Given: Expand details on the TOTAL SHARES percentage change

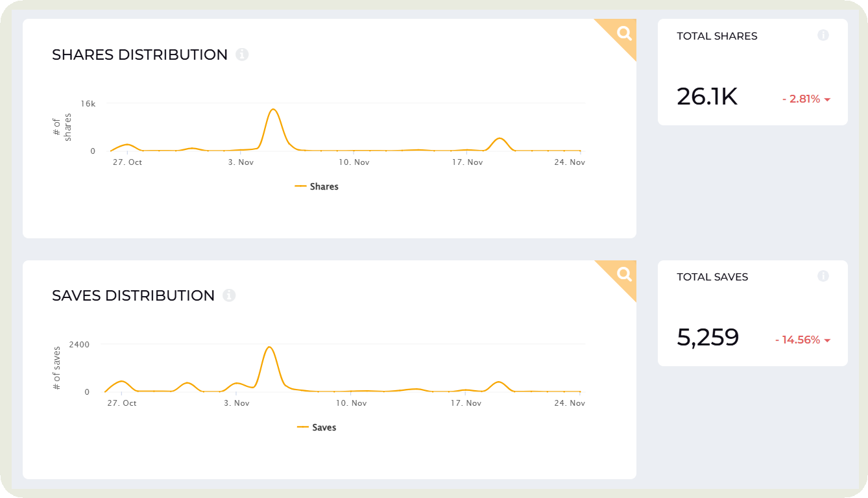Looking at the screenshot, I should [805, 98].
